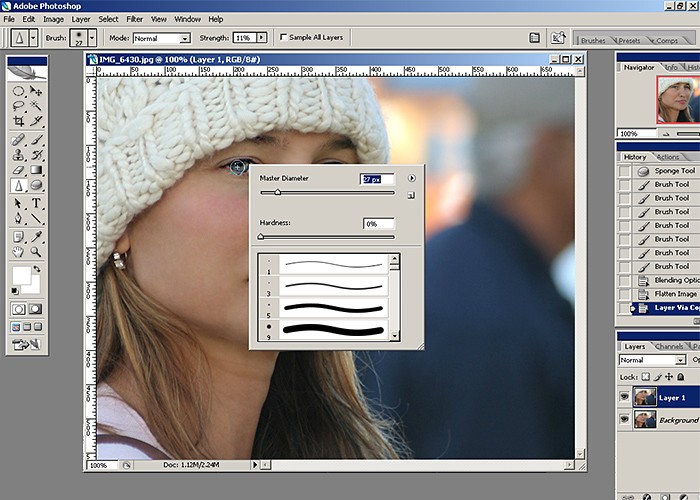This screenshot has width=700, height=500.
Task: Swap foreground and background colors
Action: click(x=37, y=269)
